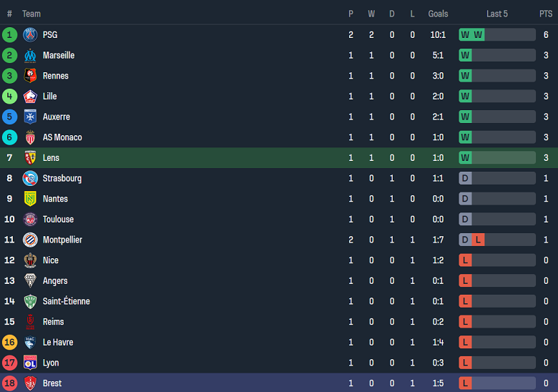Open the Auxerre team name link
The width and height of the screenshot is (558, 392).
coord(56,117)
